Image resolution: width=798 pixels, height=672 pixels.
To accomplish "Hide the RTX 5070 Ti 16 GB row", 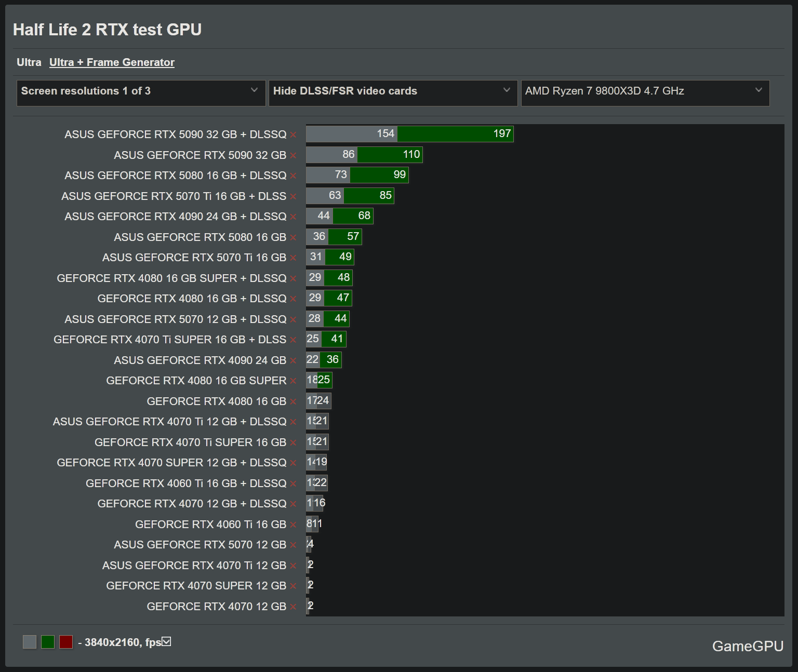I will click(x=293, y=258).
